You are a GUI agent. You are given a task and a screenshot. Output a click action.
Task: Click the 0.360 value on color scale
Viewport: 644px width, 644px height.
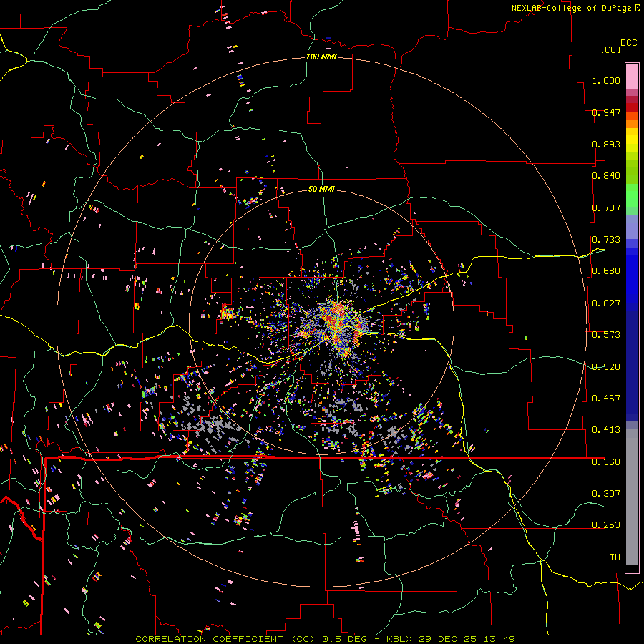point(606,462)
